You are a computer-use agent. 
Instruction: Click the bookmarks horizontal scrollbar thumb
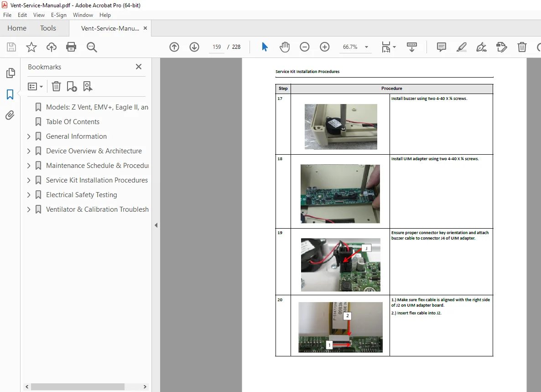tap(78, 387)
